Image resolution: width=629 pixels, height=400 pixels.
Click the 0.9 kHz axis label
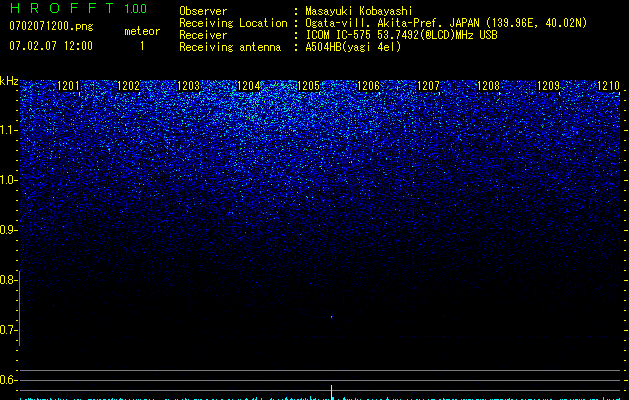(x=8, y=230)
